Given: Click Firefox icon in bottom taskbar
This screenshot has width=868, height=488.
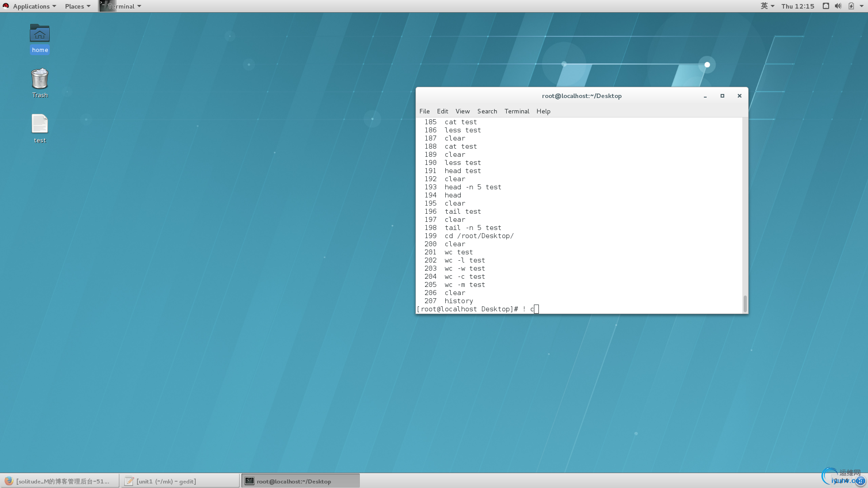Looking at the screenshot, I should coord(9,481).
